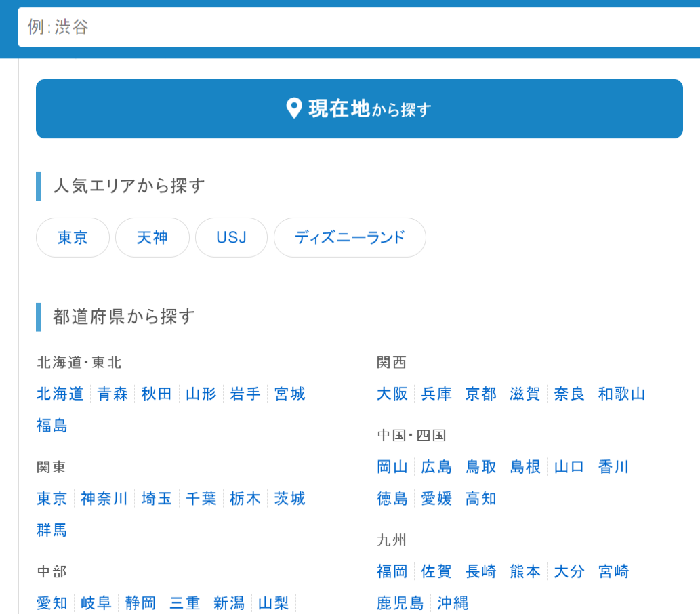Select 福岡 under the 九州 section

[x=392, y=571]
